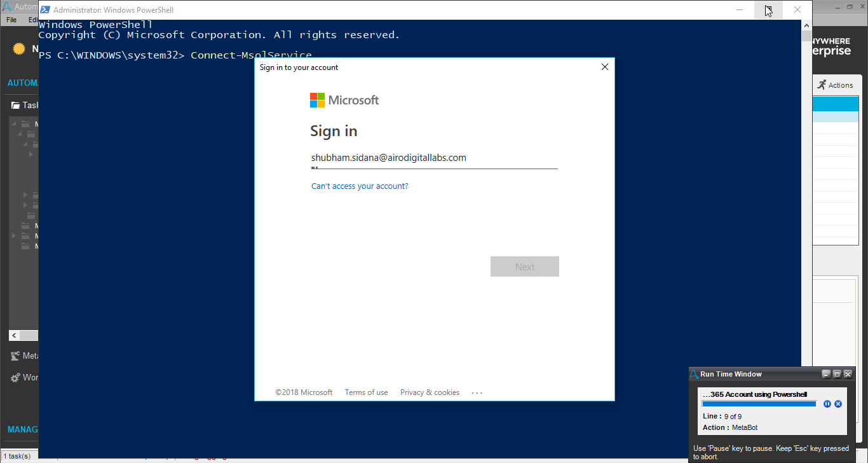Viewport: 868px width, 463px height.
Task: Open the three-dot more options in sign-in footer
Action: 477,393
